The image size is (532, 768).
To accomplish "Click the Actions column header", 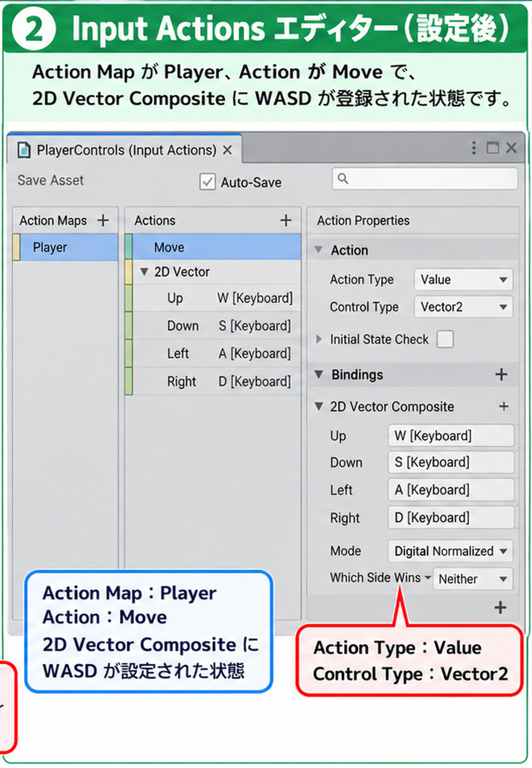I will pyautogui.click(x=155, y=220).
